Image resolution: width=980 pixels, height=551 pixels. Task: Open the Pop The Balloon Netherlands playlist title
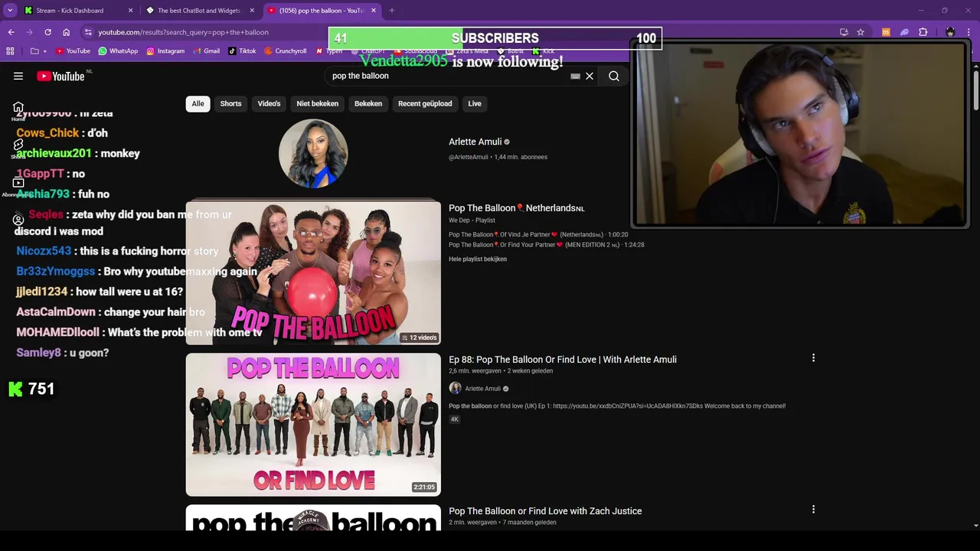point(517,208)
